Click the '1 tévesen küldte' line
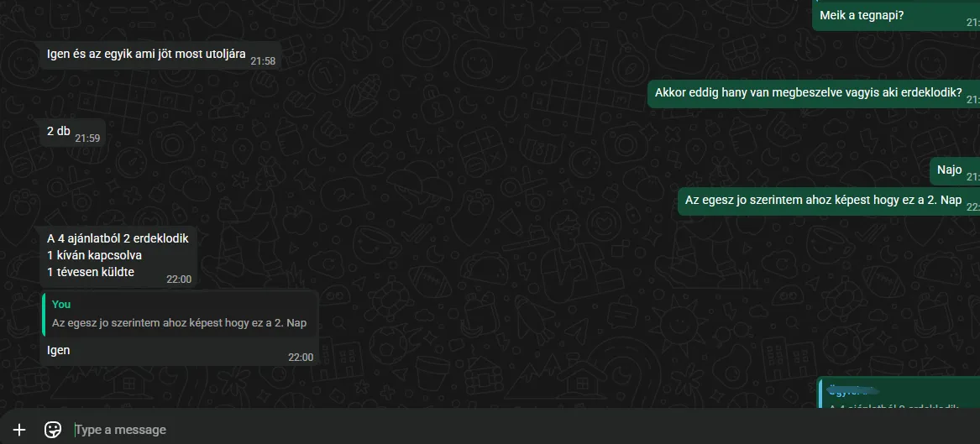 coord(91,272)
